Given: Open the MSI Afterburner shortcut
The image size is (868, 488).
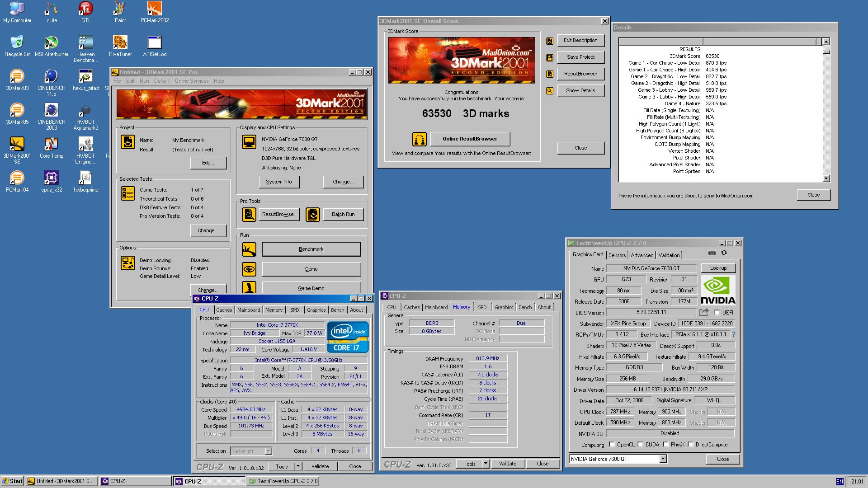Looking at the screenshot, I should pyautogui.click(x=52, y=46).
